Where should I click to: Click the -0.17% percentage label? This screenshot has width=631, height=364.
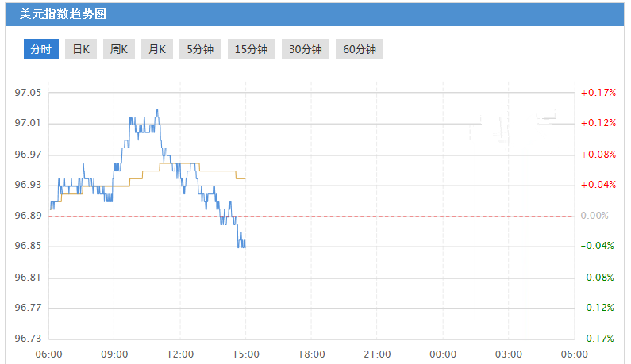[598, 339]
